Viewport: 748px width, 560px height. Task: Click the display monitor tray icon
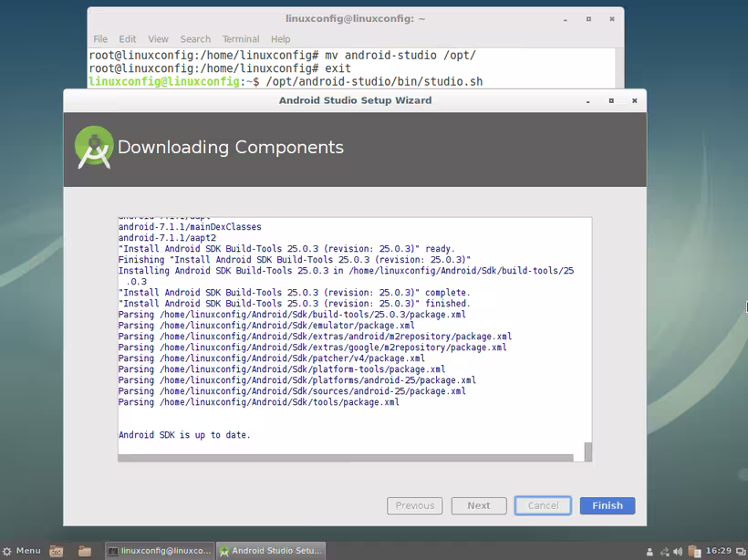click(x=741, y=552)
